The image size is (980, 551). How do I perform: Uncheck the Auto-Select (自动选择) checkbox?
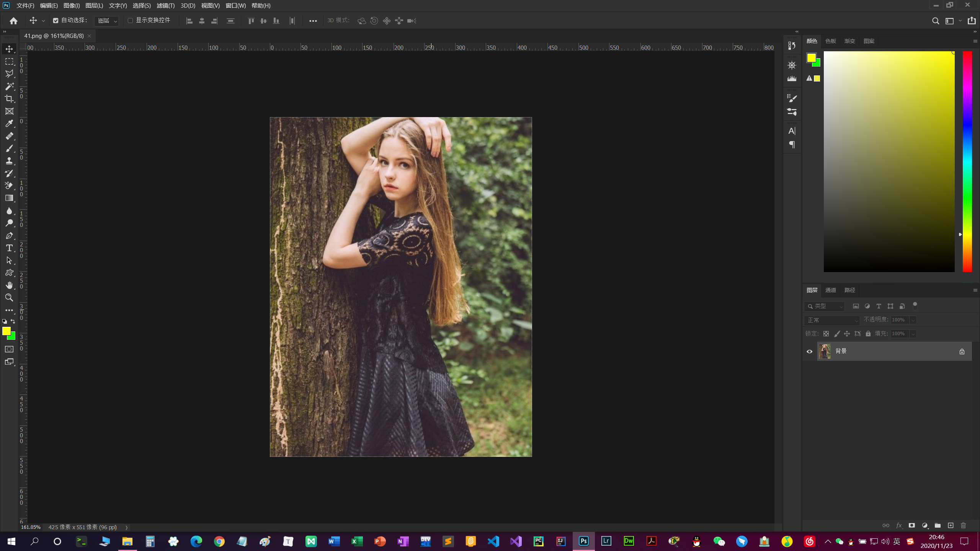[x=56, y=21]
